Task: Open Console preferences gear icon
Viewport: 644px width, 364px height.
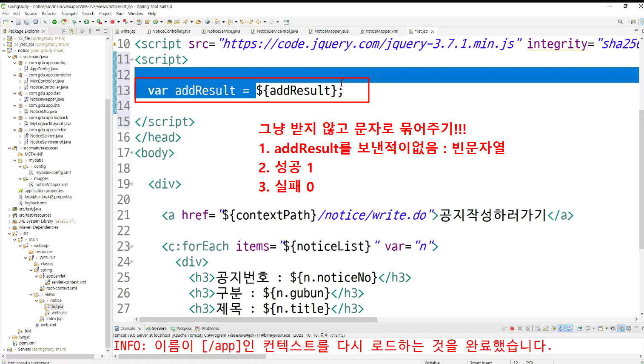Action: (629, 329)
